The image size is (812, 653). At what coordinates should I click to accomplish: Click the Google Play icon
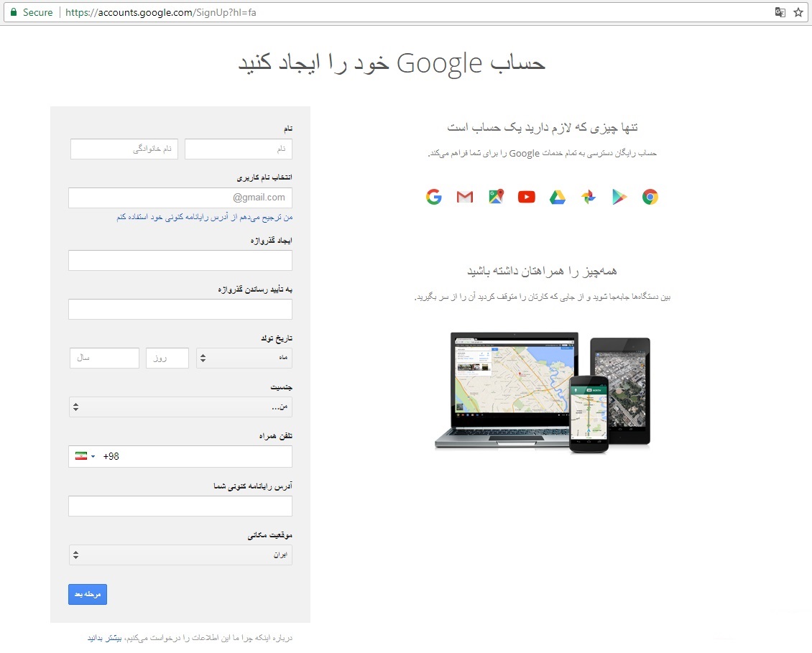[x=619, y=197]
